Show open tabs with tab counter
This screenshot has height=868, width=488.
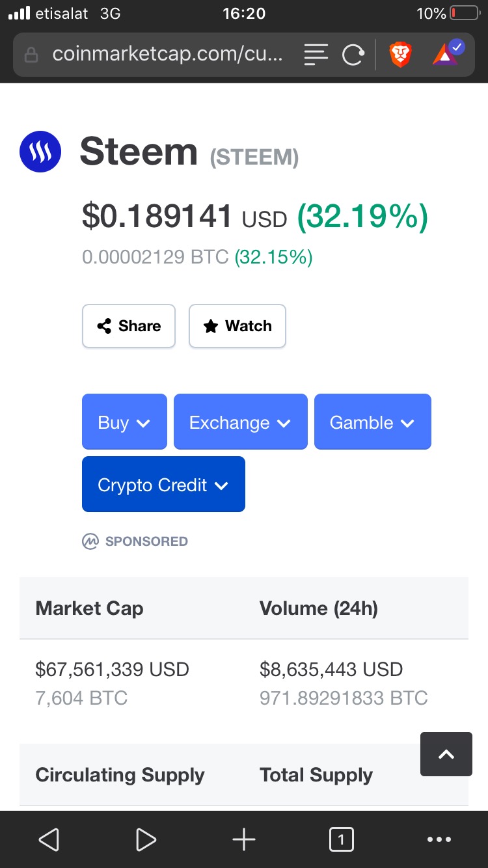pos(342,839)
